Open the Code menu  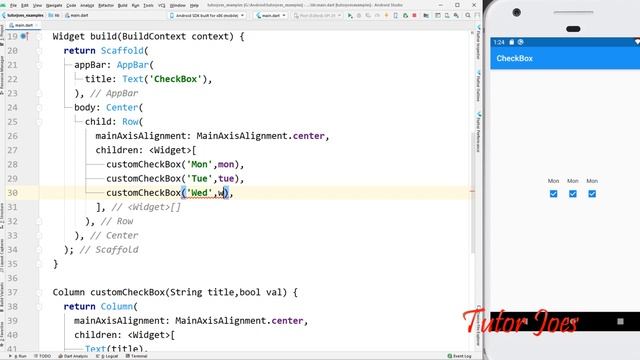(x=71, y=5)
